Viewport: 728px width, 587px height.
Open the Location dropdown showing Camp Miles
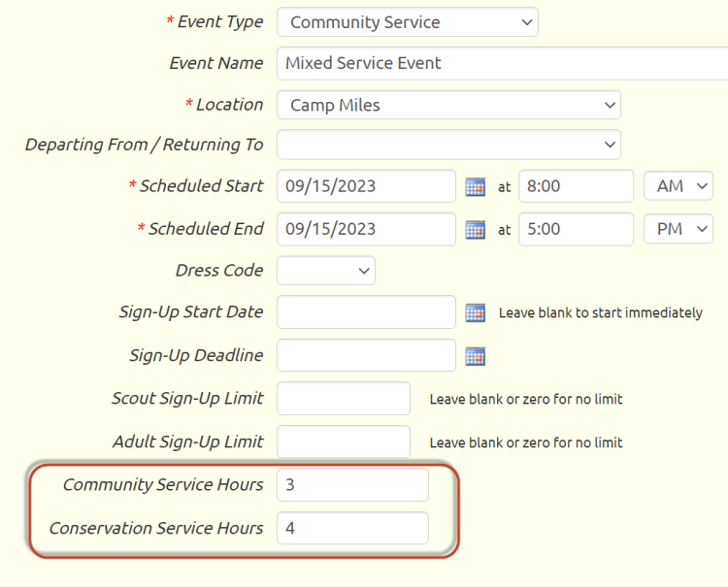[x=449, y=105]
